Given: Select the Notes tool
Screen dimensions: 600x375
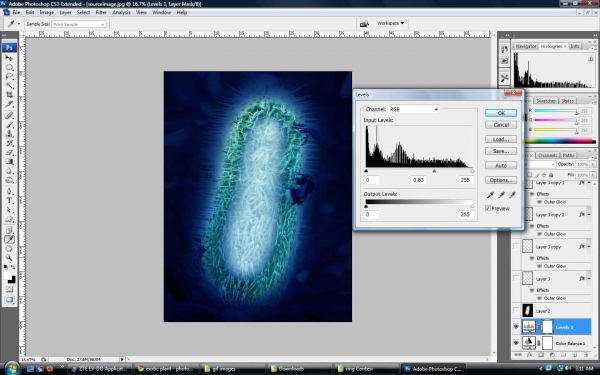Looking at the screenshot, I should (x=9, y=230).
